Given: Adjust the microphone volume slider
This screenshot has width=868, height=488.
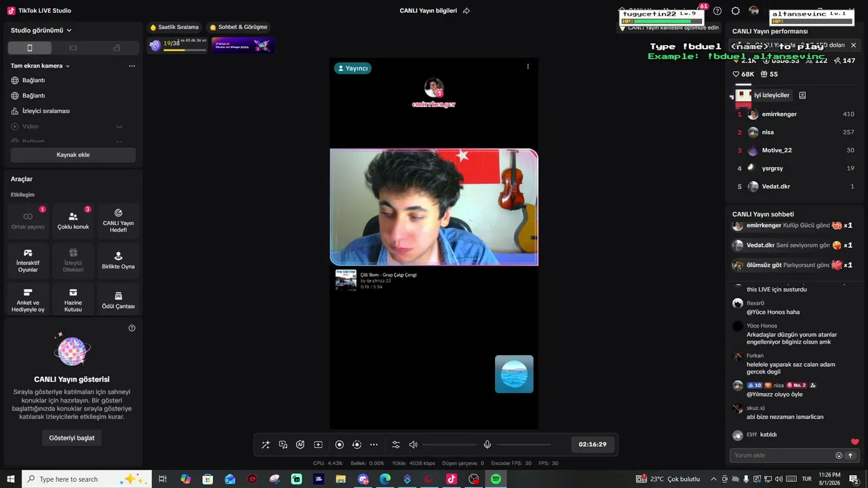Looking at the screenshot, I should pyautogui.click(x=524, y=445).
